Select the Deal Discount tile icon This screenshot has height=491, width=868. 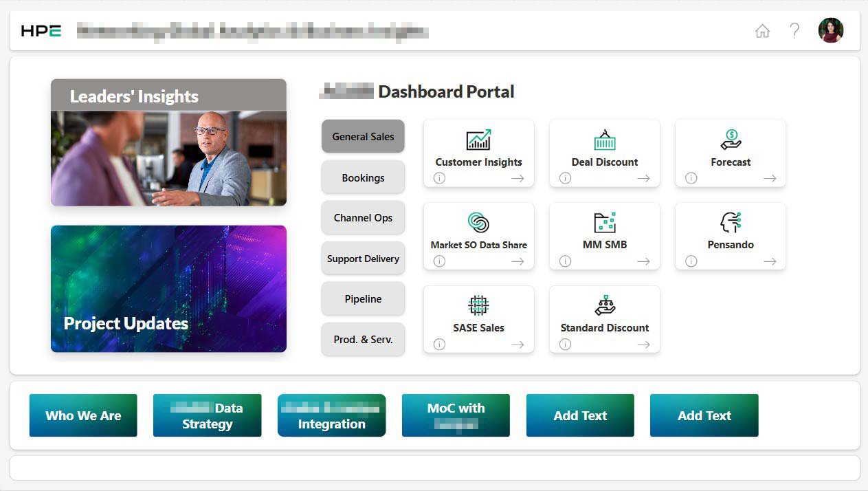pos(604,140)
